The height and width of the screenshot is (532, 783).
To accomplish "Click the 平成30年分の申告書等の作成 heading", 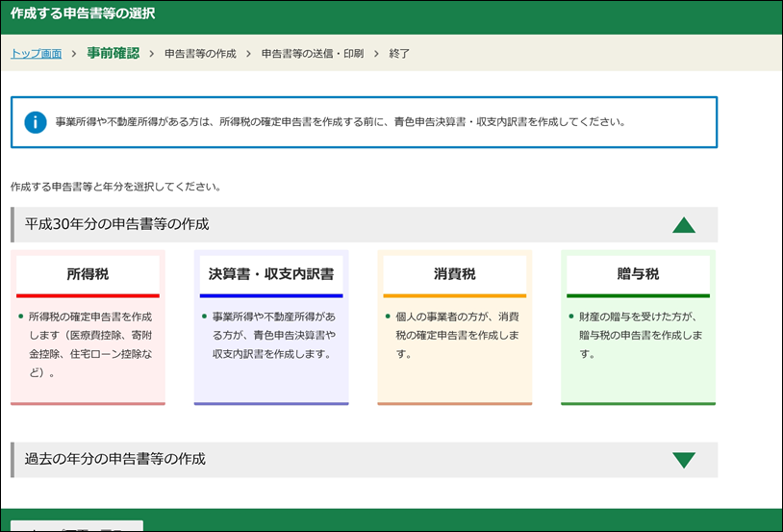I will pyautogui.click(x=116, y=224).
